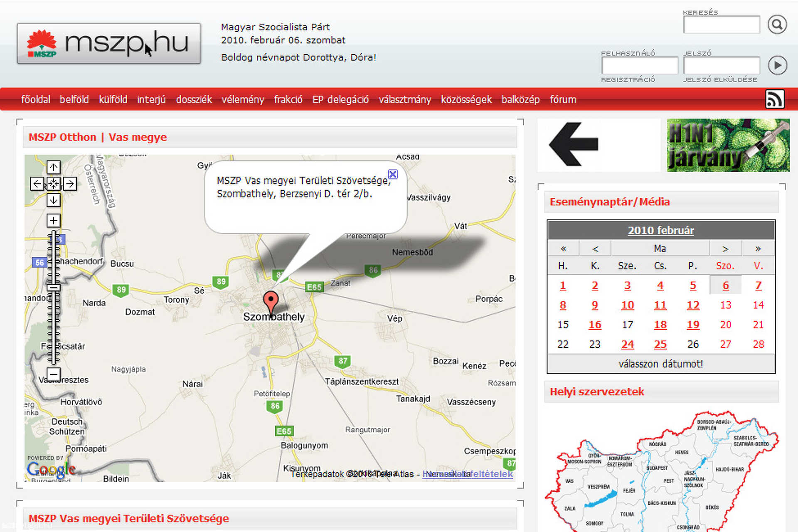Click the KERESÉS search input field

tap(722, 25)
